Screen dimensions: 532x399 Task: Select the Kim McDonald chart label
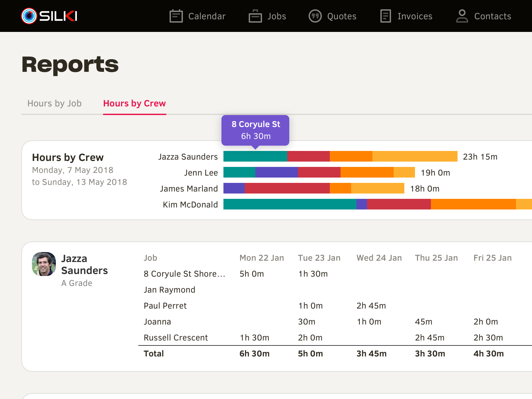click(190, 204)
